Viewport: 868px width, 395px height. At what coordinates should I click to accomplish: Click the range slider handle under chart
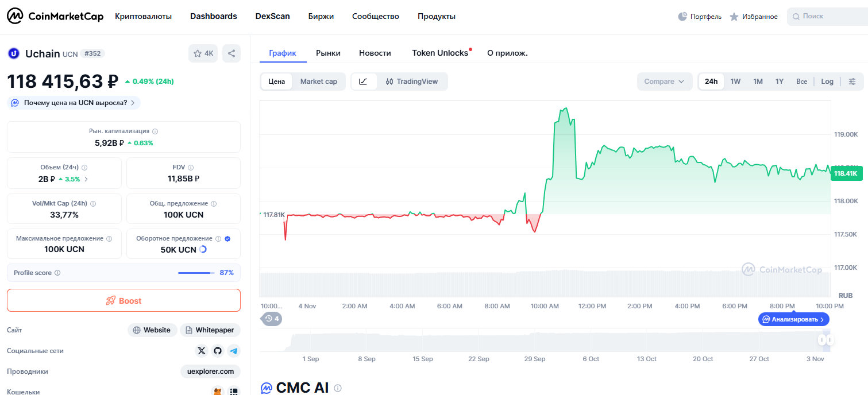[x=825, y=340]
